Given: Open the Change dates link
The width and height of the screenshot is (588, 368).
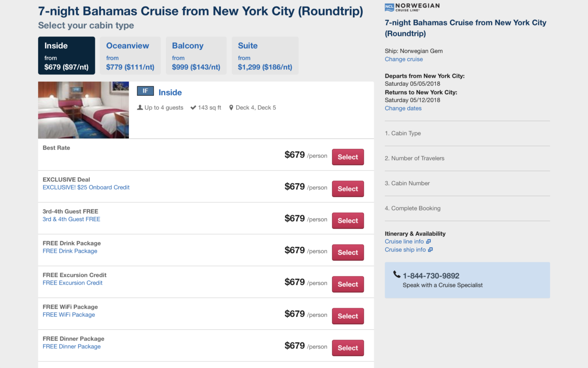Looking at the screenshot, I should (403, 108).
